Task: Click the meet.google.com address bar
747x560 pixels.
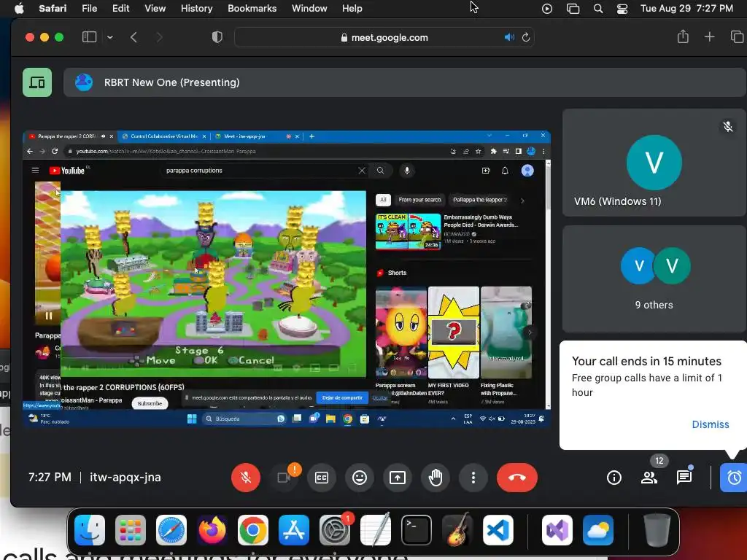Action: click(x=384, y=37)
